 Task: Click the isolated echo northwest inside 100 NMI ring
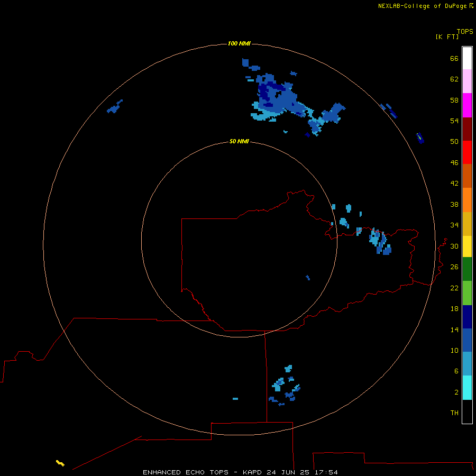115,106
